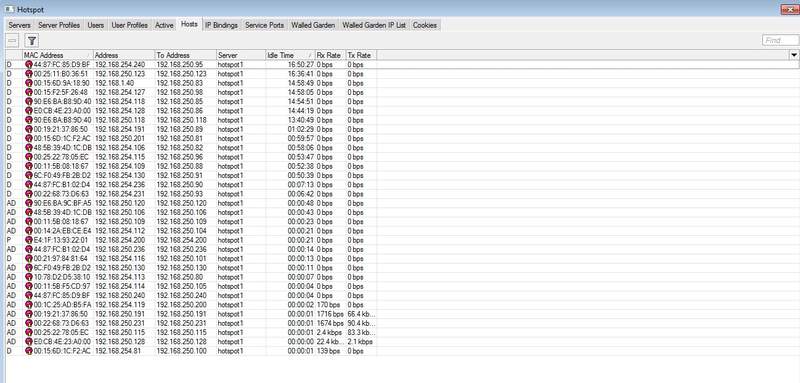800x383 pixels.
Task: Sort by Idle Time column header
Action: coord(290,55)
